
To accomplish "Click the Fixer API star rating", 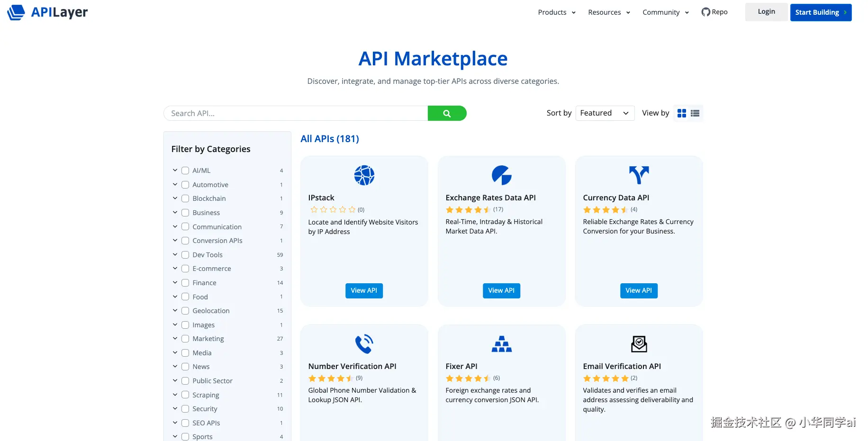I will point(468,378).
